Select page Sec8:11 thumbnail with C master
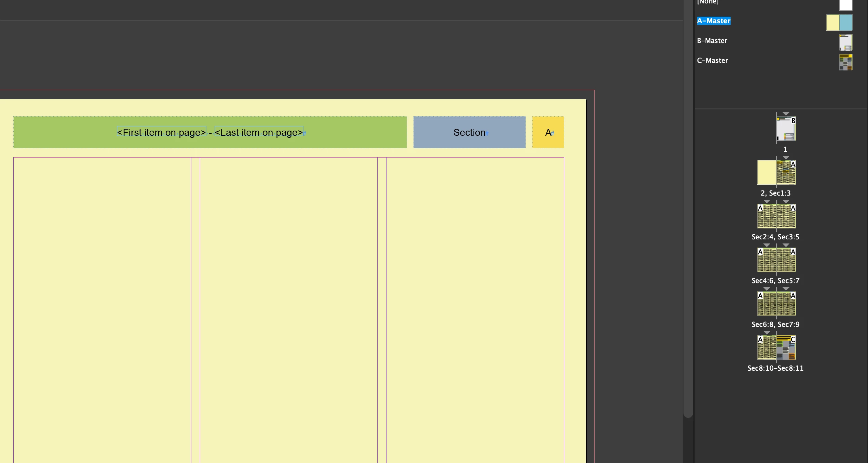Image resolution: width=868 pixels, height=463 pixels. pos(786,347)
